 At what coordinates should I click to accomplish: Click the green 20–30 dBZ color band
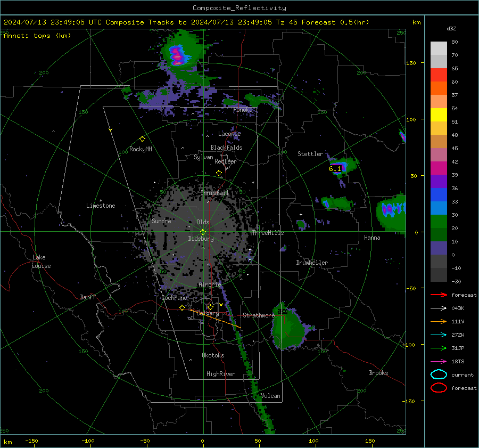pos(439,222)
